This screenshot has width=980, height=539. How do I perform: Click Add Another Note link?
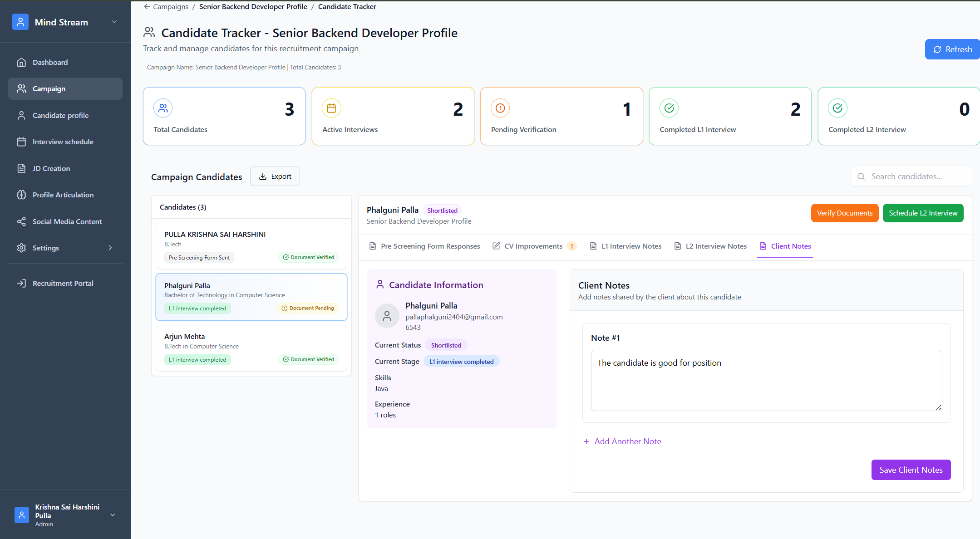[x=622, y=441]
